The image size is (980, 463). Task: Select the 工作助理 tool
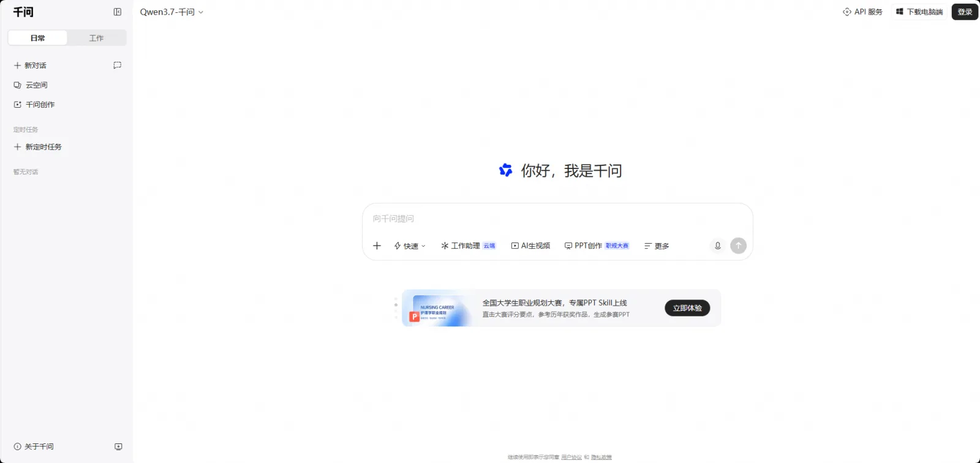469,246
